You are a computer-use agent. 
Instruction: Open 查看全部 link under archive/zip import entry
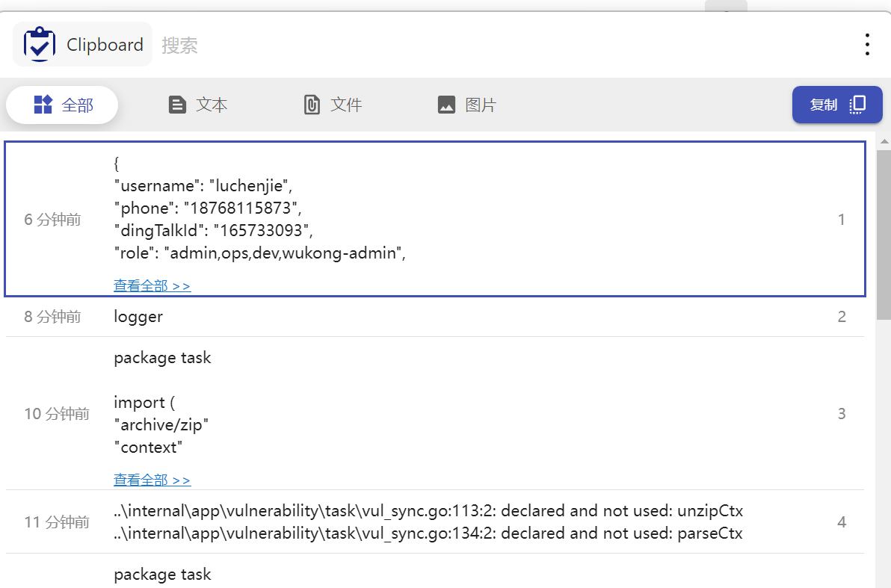pyautogui.click(x=152, y=480)
